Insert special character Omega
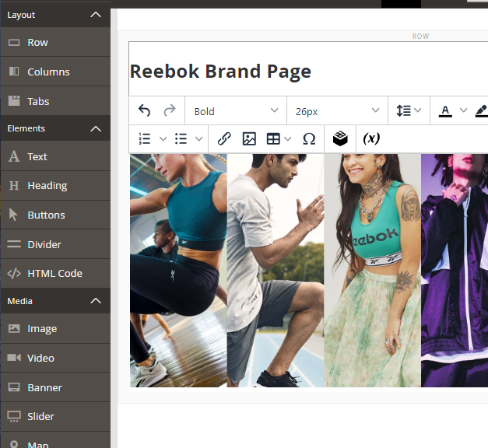 point(309,138)
